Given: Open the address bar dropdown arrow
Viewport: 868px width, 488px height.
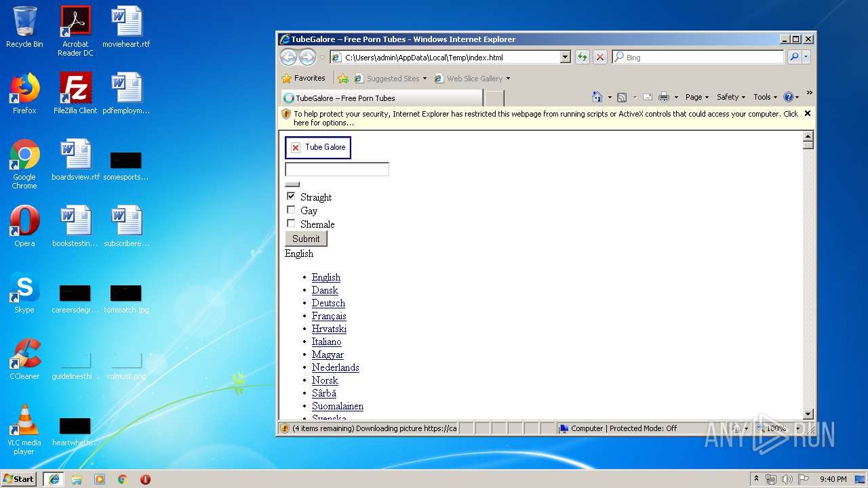Looking at the screenshot, I should 566,58.
